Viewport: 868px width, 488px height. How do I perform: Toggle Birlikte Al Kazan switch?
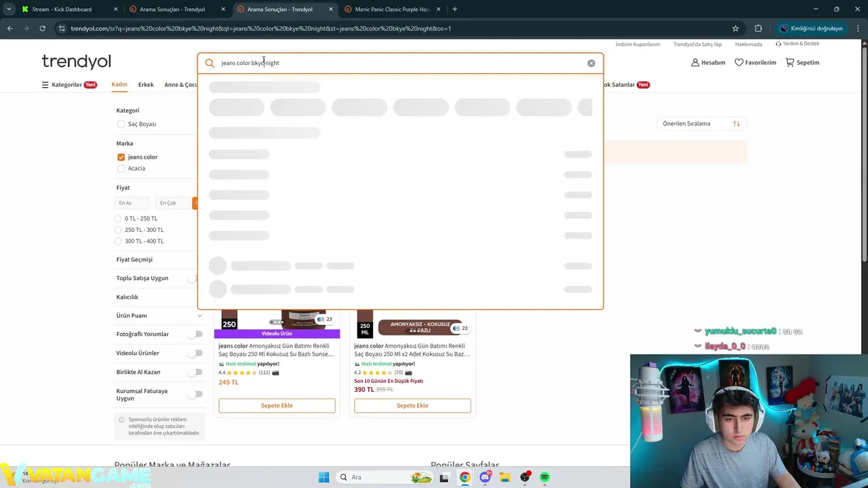(x=196, y=372)
